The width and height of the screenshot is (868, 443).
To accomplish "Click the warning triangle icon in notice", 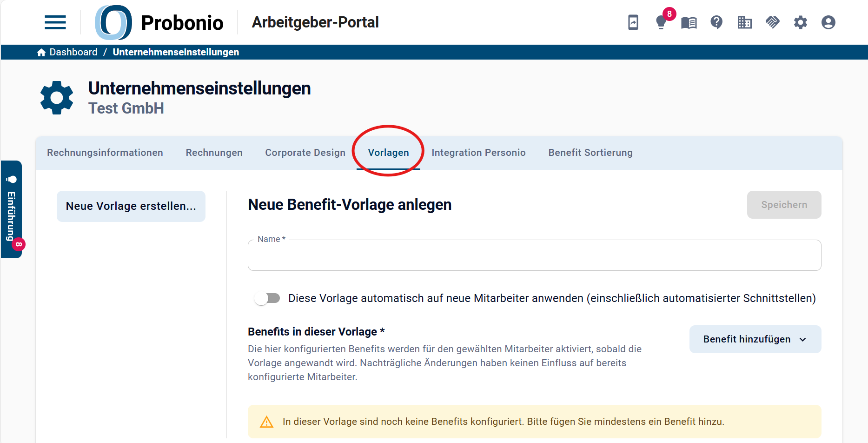I will pos(266,422).
